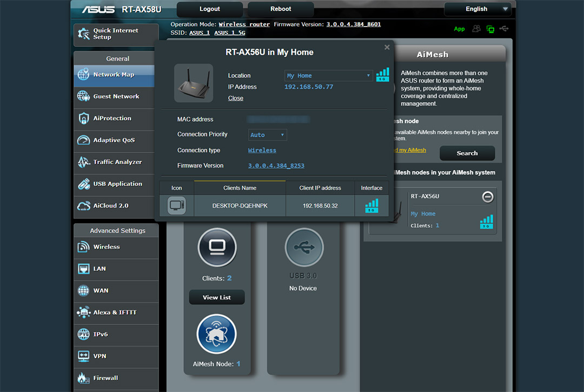
Task: Click the App link in header
Action: coord(459,29)
